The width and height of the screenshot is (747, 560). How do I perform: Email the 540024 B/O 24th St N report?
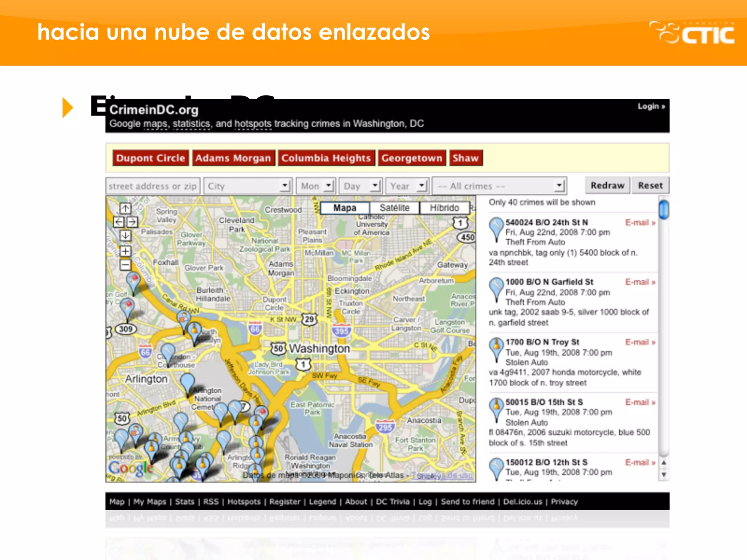pyautogui.click(x=640, y=222)
